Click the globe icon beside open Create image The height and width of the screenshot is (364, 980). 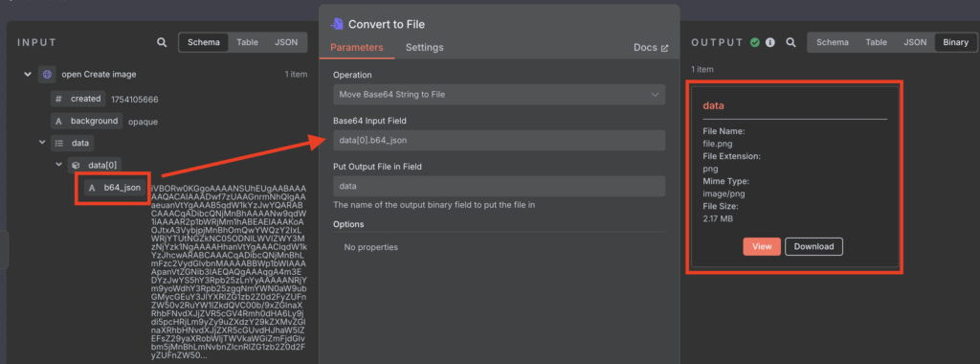click(47, 75)
